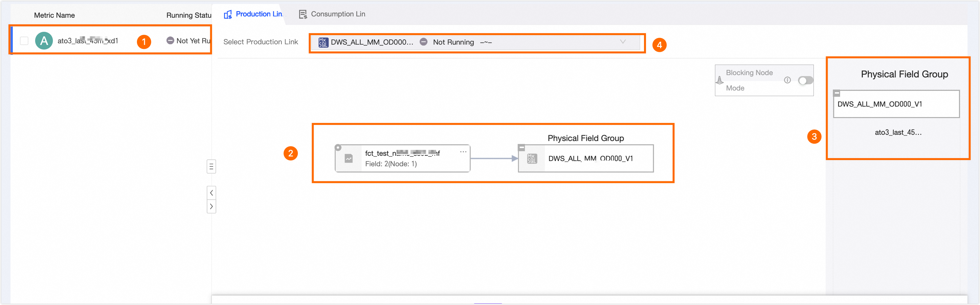Click the list menu icon on the panel divider

tap(211, 166)
